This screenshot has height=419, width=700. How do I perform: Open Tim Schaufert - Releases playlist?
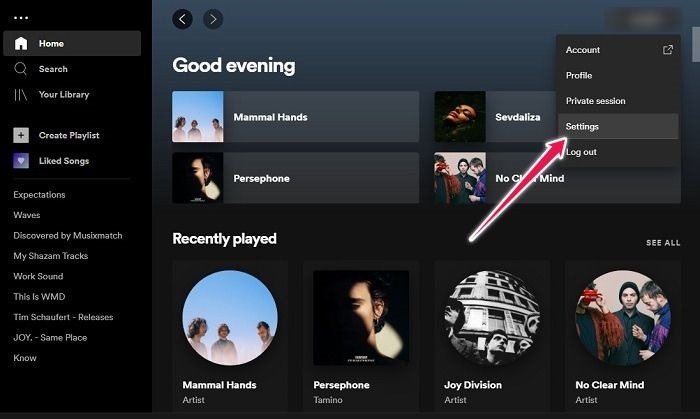63,317
